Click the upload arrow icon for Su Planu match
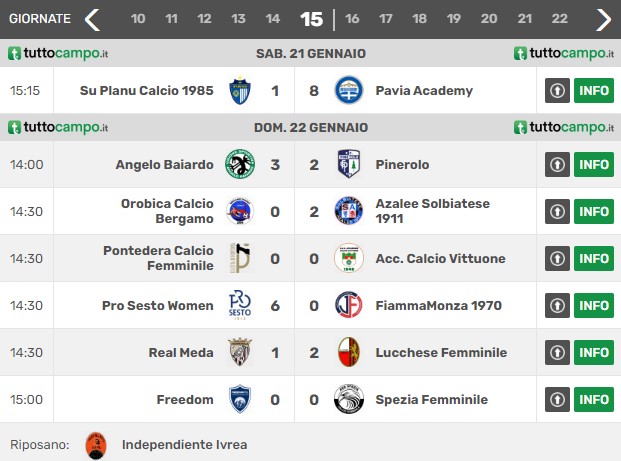621x461 pixels. [x=557, y=90]
